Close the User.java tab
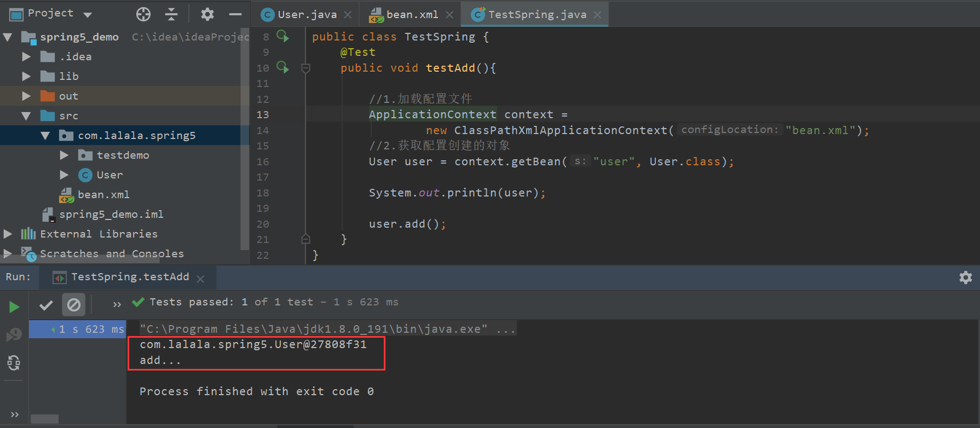 tap(348, 15)
